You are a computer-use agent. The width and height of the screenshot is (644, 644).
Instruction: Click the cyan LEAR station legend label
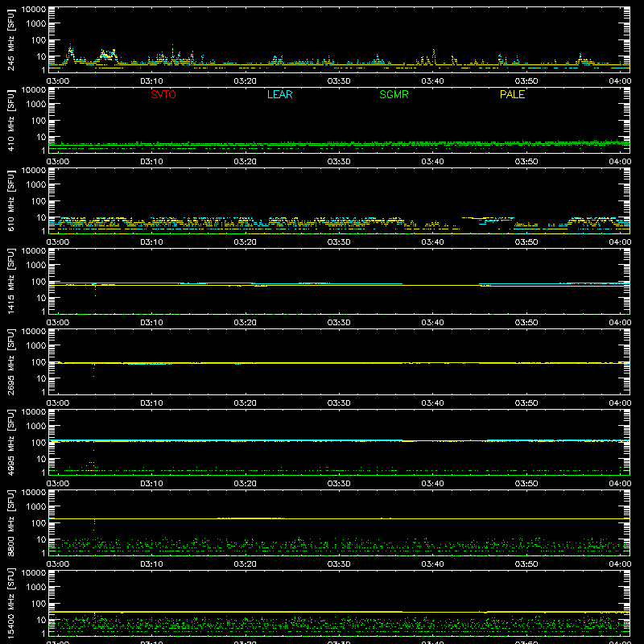click(279, 94)
